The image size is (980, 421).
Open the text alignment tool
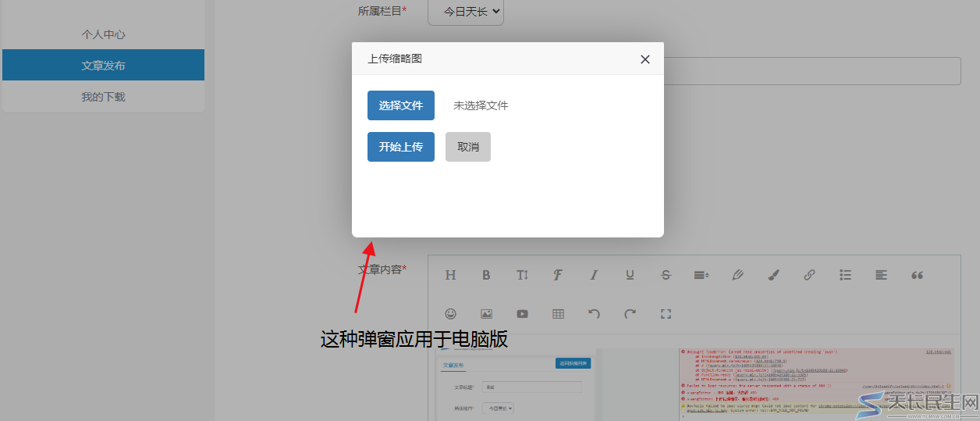pyautogui.click(x=881, y=275)
